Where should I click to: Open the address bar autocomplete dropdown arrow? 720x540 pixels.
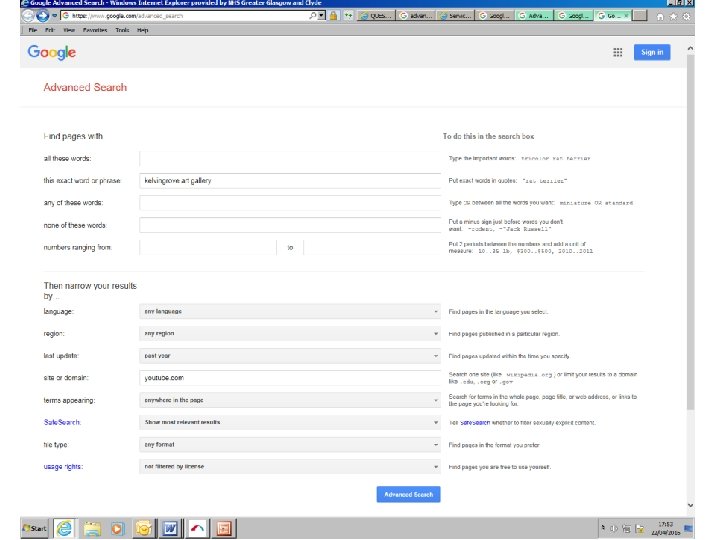coord(321,16)
